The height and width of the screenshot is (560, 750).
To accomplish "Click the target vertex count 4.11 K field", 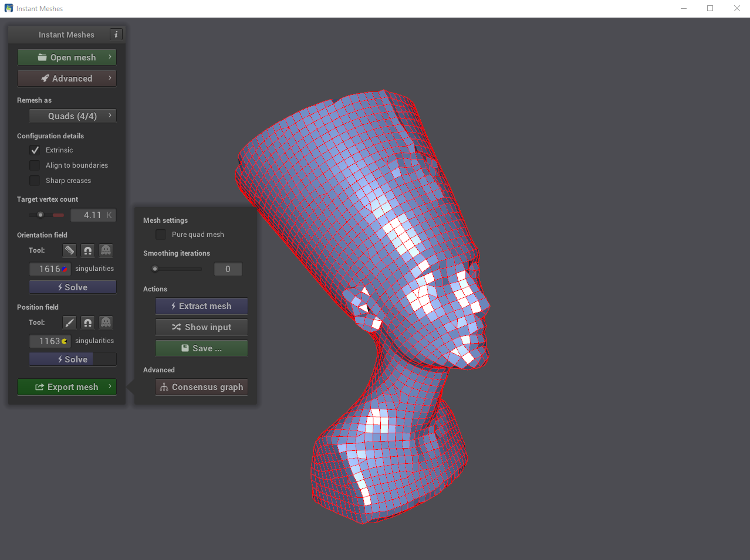I will [x=93, y=215].
